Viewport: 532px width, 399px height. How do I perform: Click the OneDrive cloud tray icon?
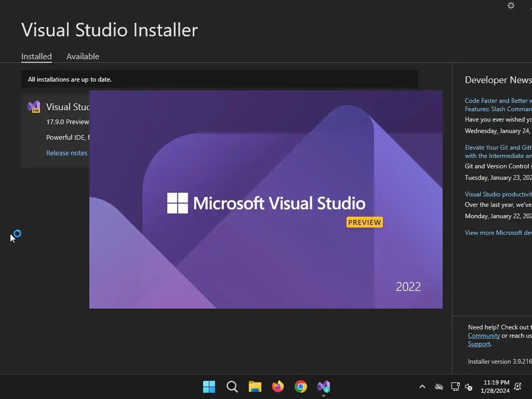click(x=439, y=387)
